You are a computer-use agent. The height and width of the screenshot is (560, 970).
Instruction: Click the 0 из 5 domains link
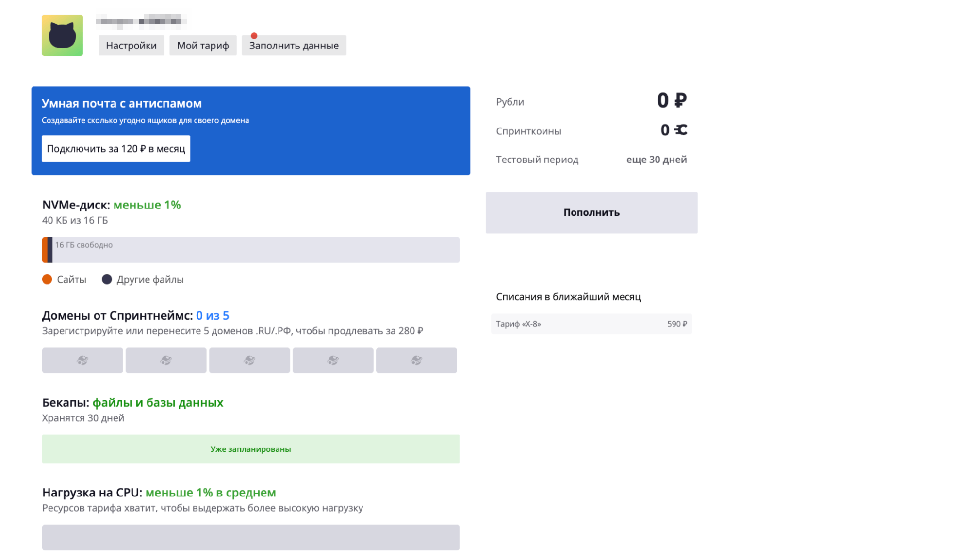pyautogui.click(x=213, y=315)
